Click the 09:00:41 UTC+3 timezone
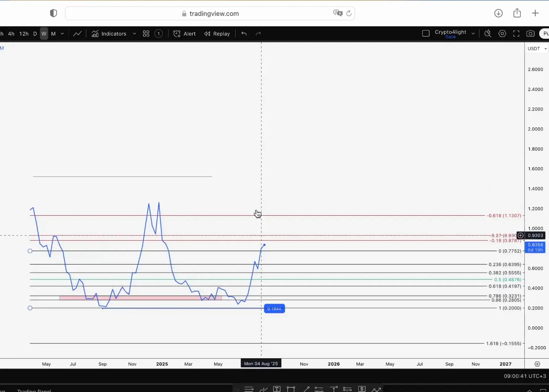 click(525, 376)
